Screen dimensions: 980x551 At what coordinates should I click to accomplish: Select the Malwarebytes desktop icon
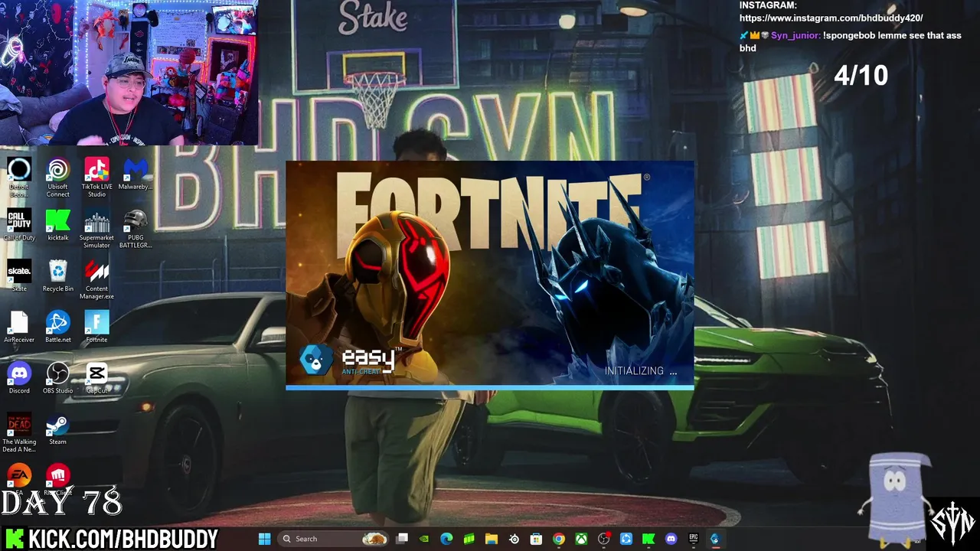point(136,174)
